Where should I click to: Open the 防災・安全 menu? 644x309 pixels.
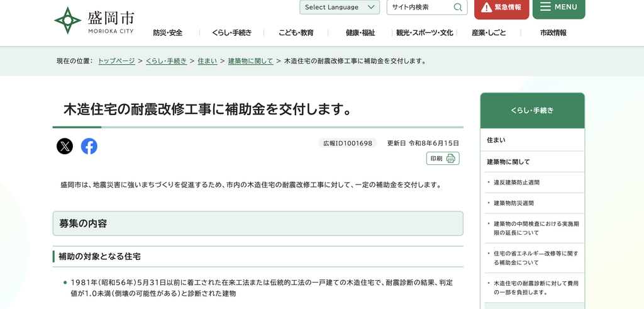tap(167, 33)
